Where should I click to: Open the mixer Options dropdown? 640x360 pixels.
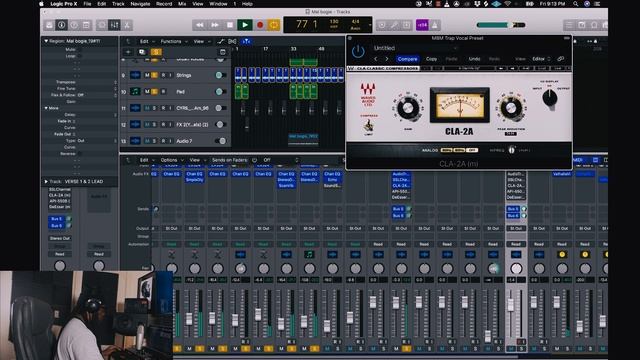point(171,160)
